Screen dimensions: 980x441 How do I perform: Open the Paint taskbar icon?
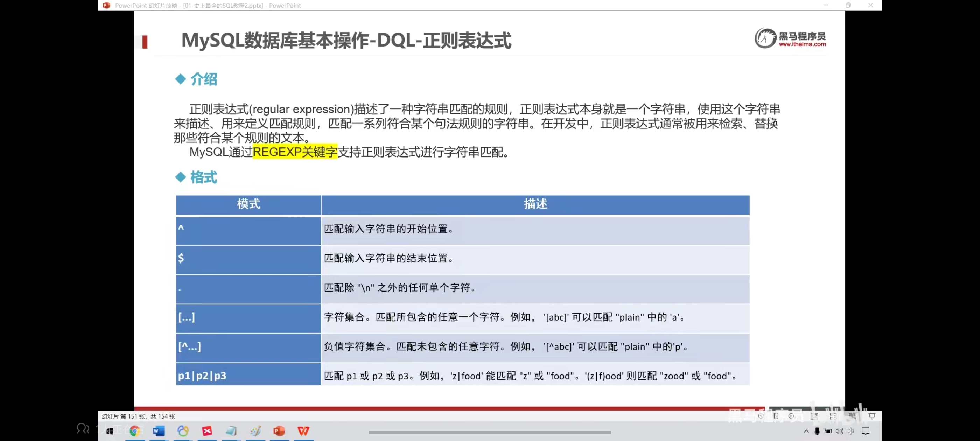pyautogui.click(x=255, y=431)
